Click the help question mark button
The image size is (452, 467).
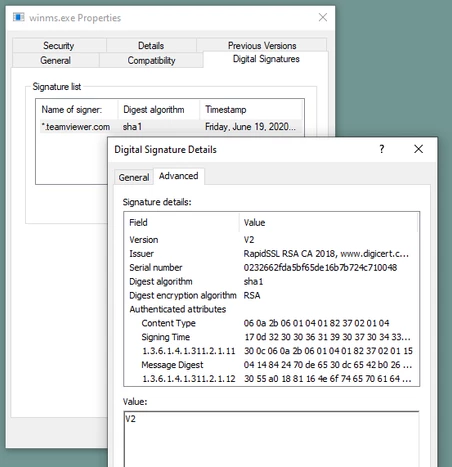point(382,149)
